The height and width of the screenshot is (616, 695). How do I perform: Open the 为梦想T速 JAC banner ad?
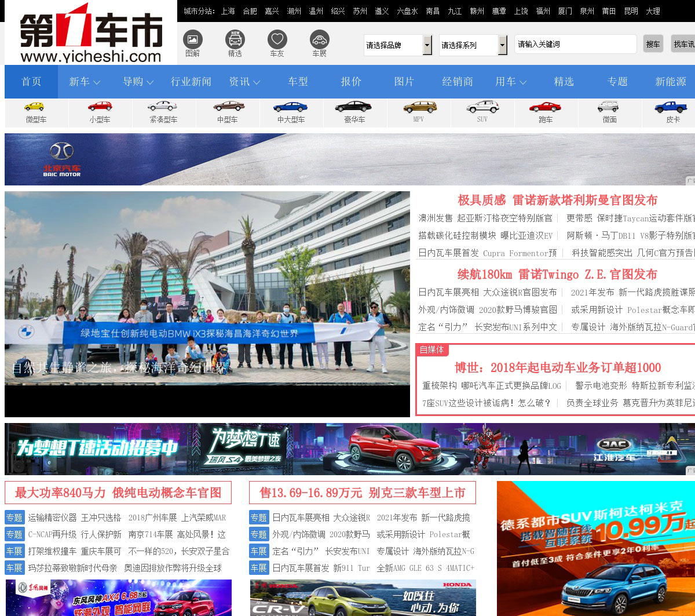(350, 449)
